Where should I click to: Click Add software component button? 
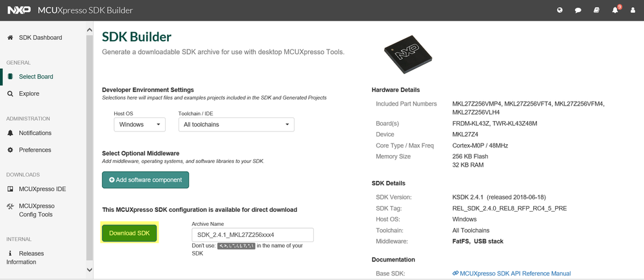[x=146, y=180]
